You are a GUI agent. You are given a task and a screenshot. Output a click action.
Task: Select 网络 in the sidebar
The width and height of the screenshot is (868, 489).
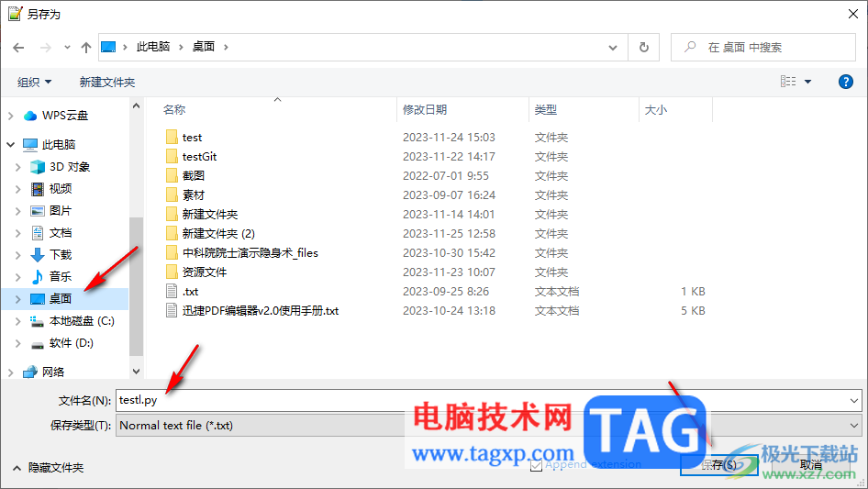click(53, 372)
